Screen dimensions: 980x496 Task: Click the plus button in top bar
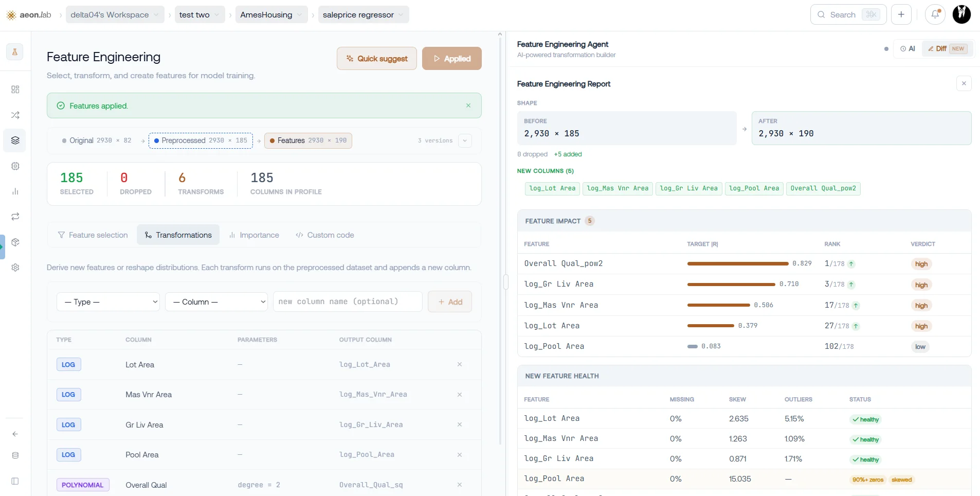click(x=901, y=14)
